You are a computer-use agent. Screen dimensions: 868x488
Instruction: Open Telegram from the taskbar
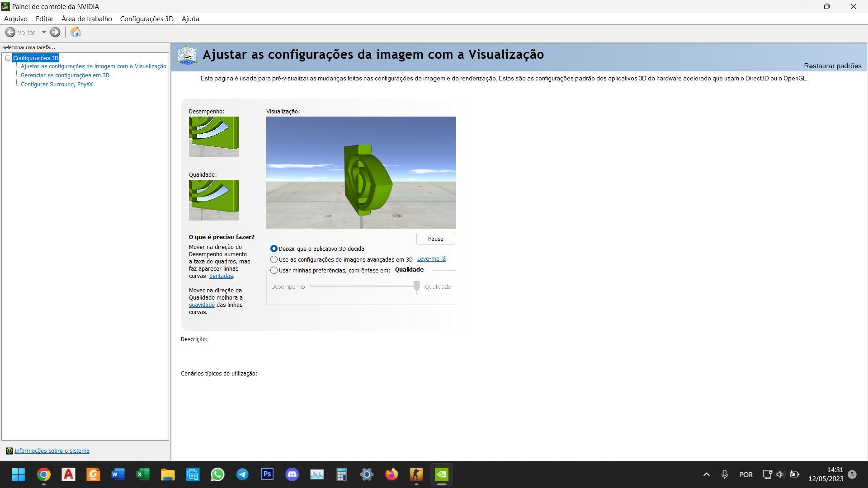(x=242, y=474)
